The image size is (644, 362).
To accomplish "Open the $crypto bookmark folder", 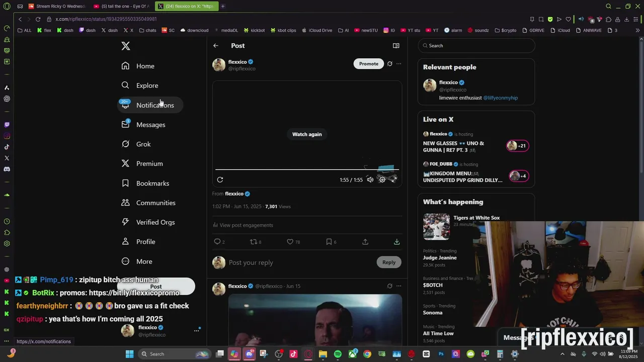I will pos(505,30).
